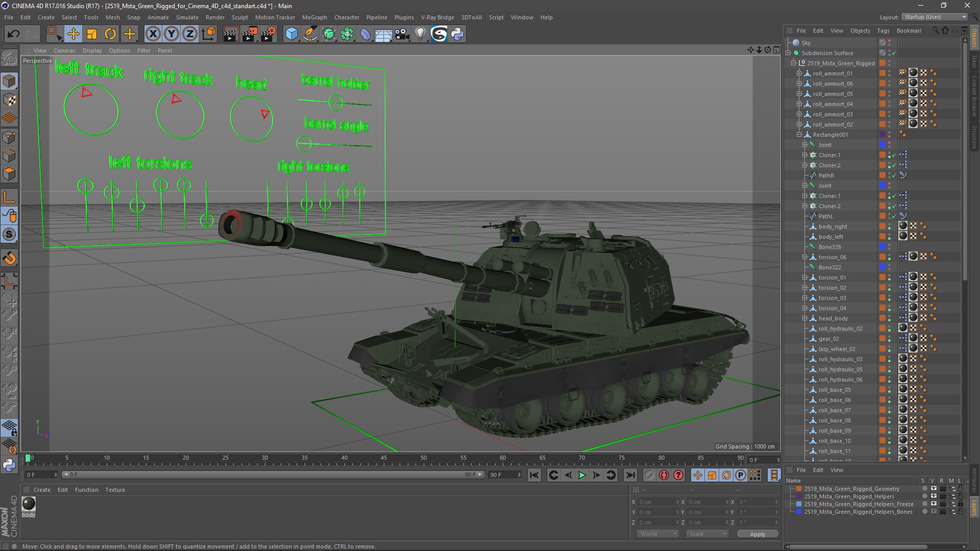Add a Cube primitive object

[291, 34]
